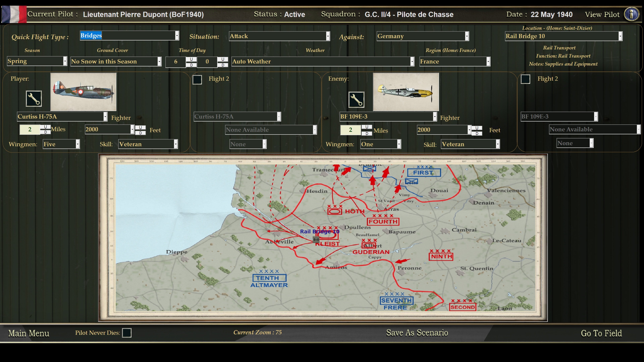644x362 pixels.
Task: Enable the enemy Flight 2 checkbox
Action: [x=525, y=79]
